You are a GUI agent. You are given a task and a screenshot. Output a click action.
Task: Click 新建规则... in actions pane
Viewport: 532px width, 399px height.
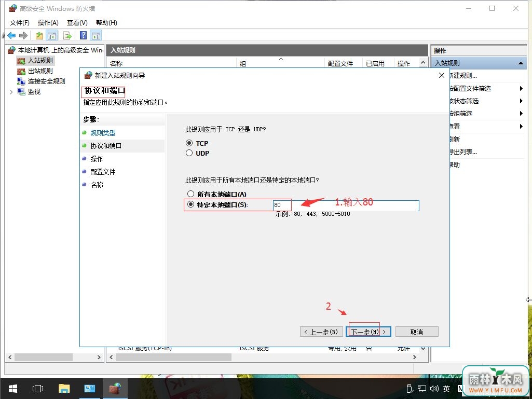pyautogui.click(x=463, y=76)
